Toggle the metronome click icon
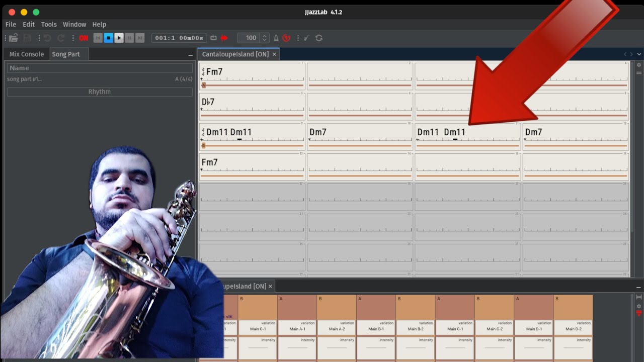 click(276, 38)
